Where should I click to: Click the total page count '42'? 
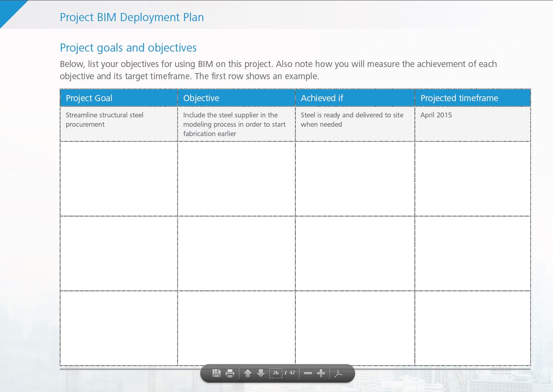[x=292, y=373]
